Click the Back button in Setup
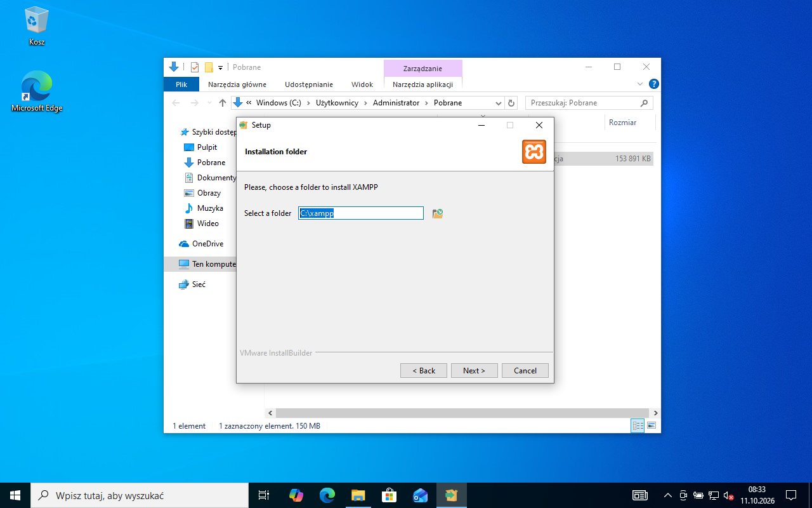 (x=424, y=371)
